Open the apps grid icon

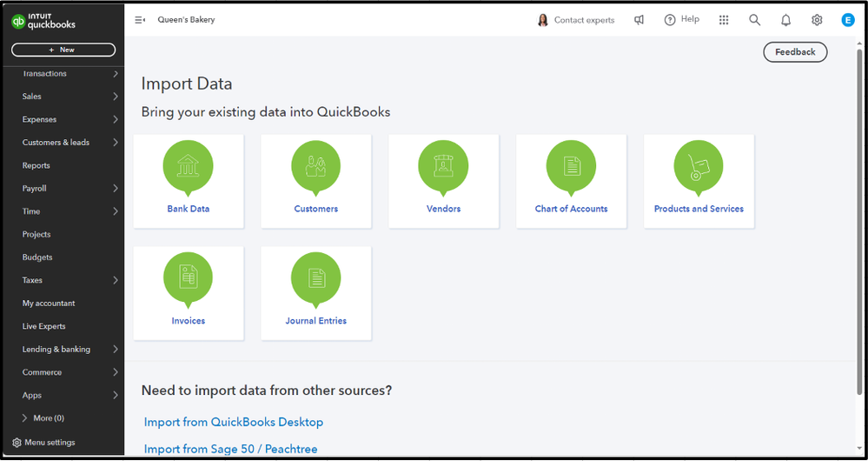click(724, 20)
